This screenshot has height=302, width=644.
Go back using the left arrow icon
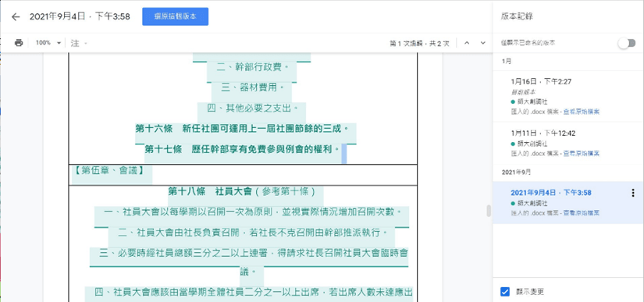[16, 17]
